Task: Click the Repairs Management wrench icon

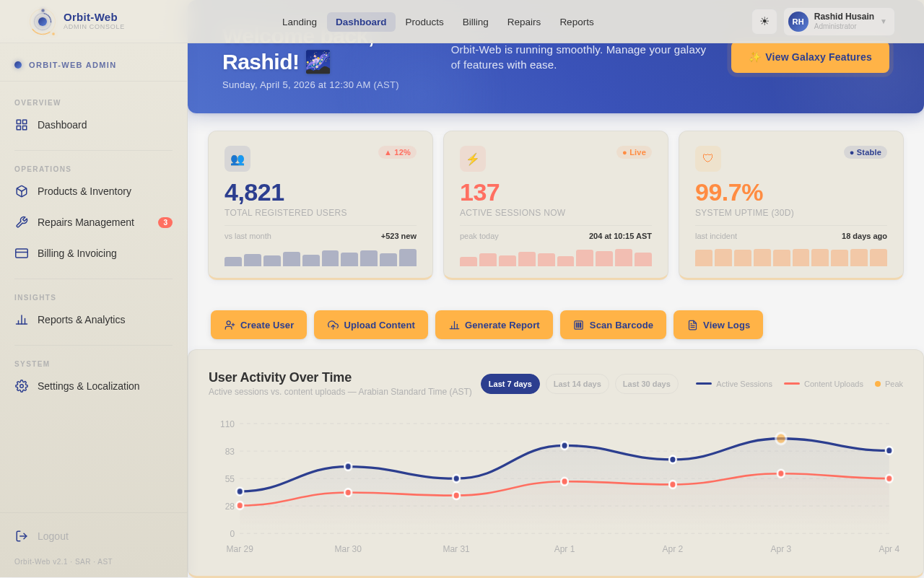Action: (22, 222)
